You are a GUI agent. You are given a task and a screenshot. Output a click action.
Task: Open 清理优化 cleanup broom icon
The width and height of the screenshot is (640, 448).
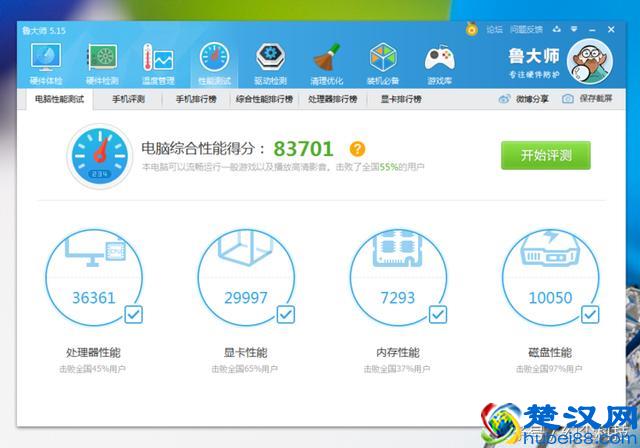(x=327, y=63)
